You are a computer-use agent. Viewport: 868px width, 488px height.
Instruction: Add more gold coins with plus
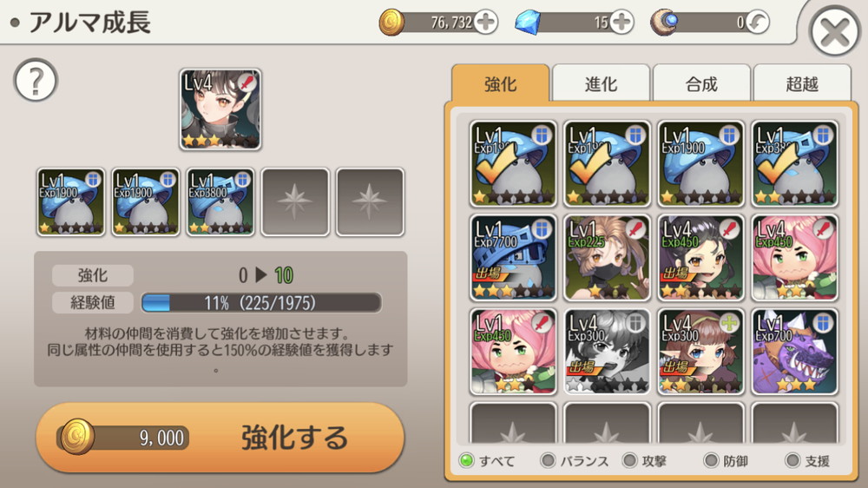486,23
